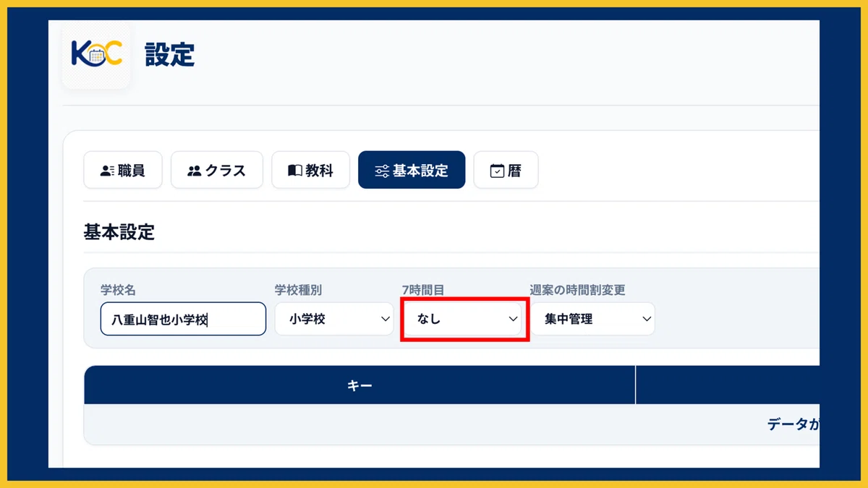Expand the 週案の時間割変更 dropdown
Viewport: 868px width, 488px height.
click(592, 319)
